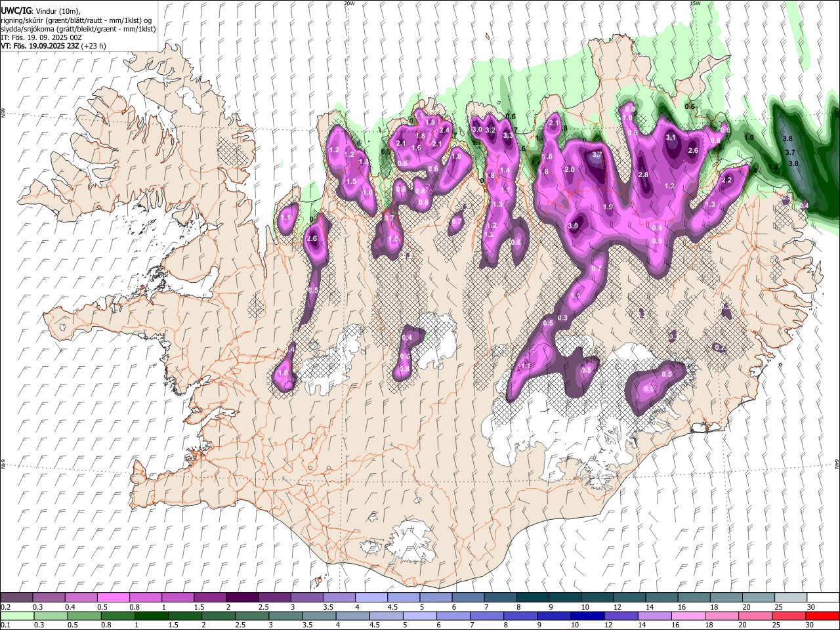The width and height of the screenshot is (840, 630).
Task: Click the '0.1' label on the lower legend
Action: tap(6, 625)
